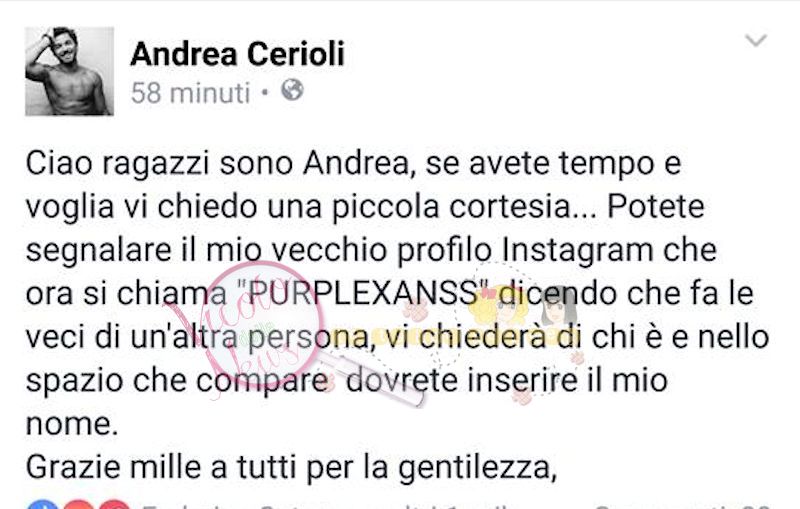This screenshot has height=509, width=800.
Task: Open the post options chevron menu
Action: (x=756, y=40)
